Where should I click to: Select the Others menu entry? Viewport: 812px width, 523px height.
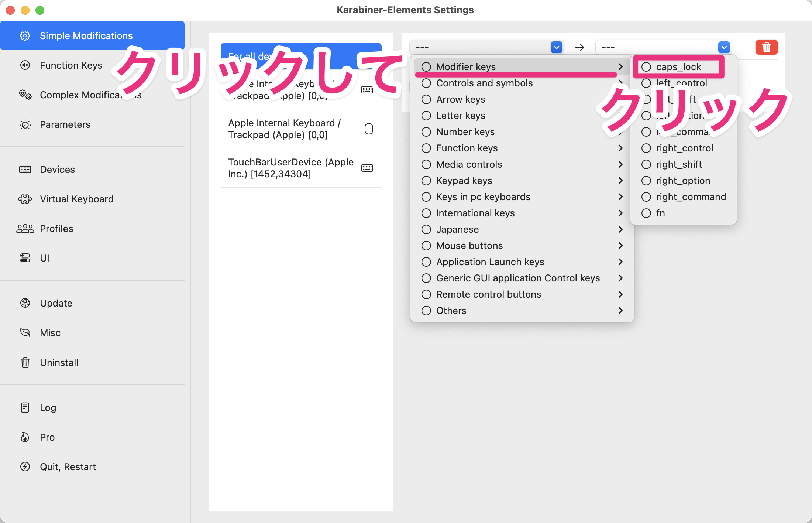[451, 311]
